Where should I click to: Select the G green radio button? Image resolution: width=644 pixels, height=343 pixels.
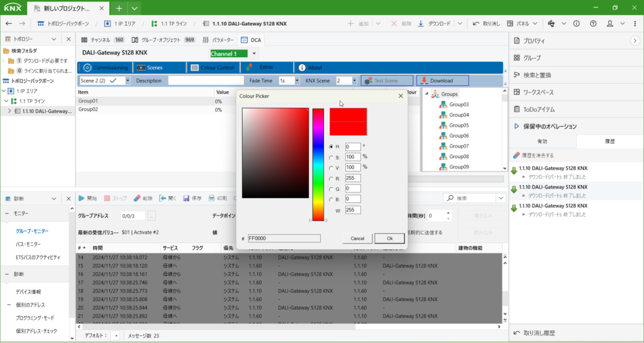point(331,188)
